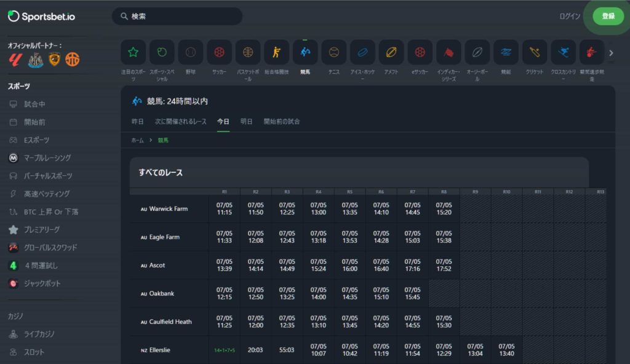Open Ascot R5 at 16:00
Screen dimensions: 630x364
[x=349, y=265]
